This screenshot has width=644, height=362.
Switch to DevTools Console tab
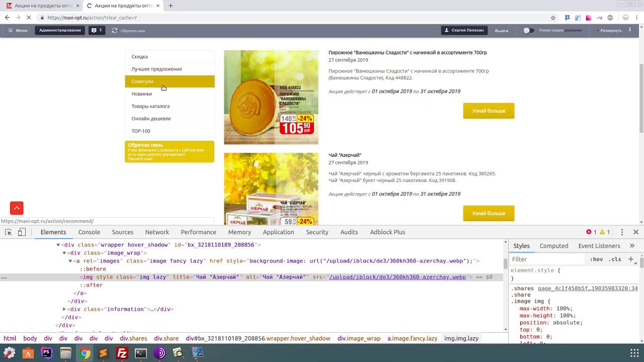[89, 232]
